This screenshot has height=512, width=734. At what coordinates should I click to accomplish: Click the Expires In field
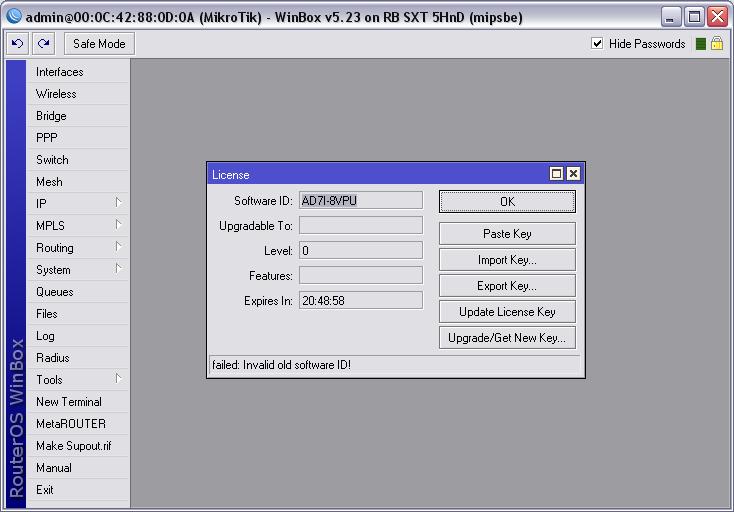[361, 300]
